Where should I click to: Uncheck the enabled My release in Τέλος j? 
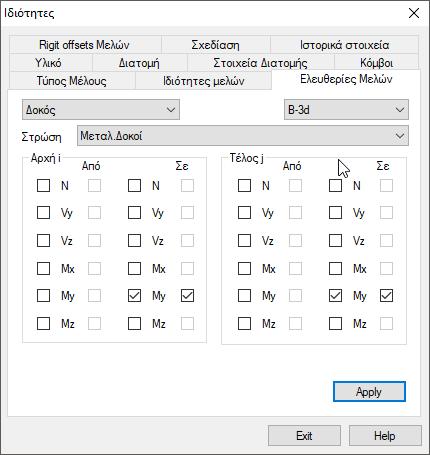pyautogui.click(x=335, y=296)
